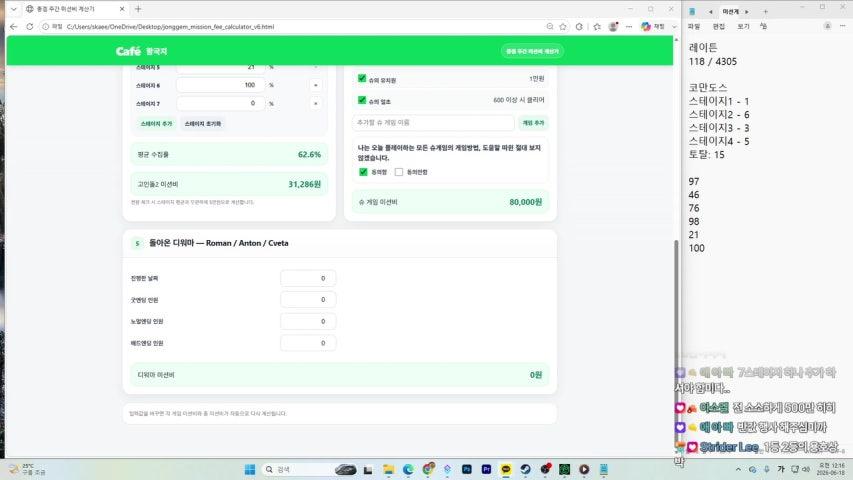
Task: Open the Windows Start menu
Action: coord(250,469)
